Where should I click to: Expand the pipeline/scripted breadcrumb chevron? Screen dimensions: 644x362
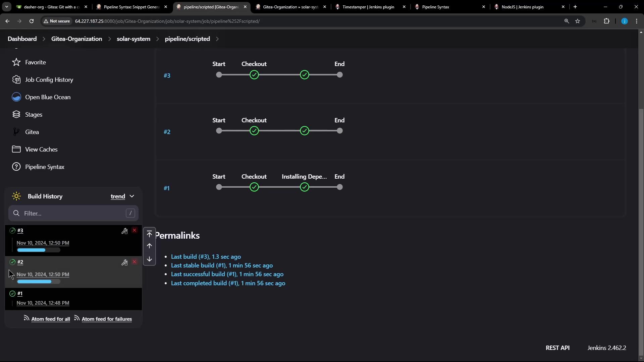[217, 39]
